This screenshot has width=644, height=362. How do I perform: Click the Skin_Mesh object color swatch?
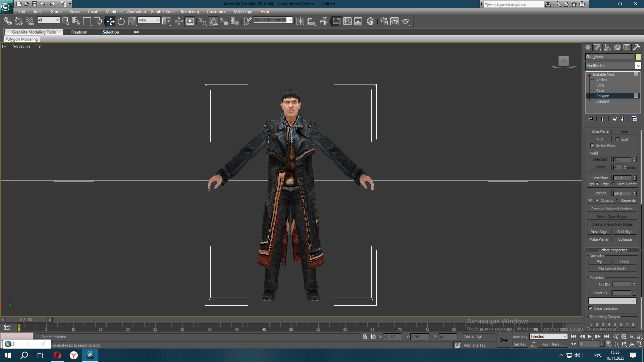pyautogui.click(x=638, y=57)
